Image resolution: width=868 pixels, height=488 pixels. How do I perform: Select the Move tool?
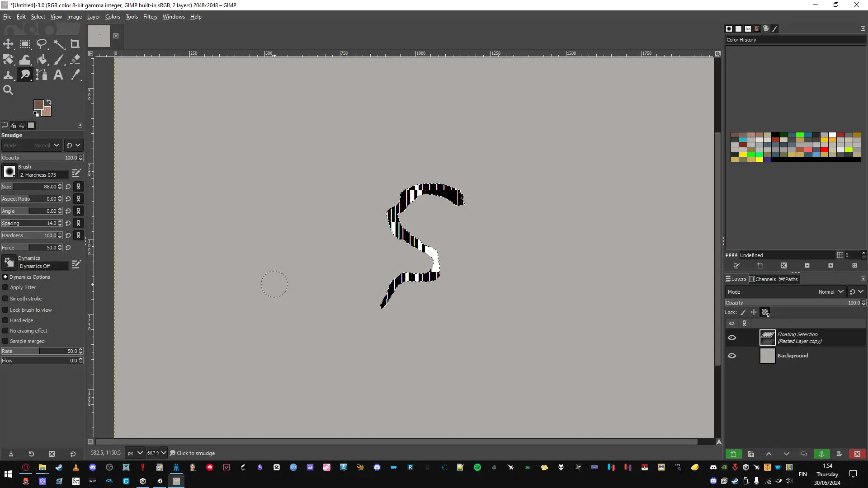point(8,44)
